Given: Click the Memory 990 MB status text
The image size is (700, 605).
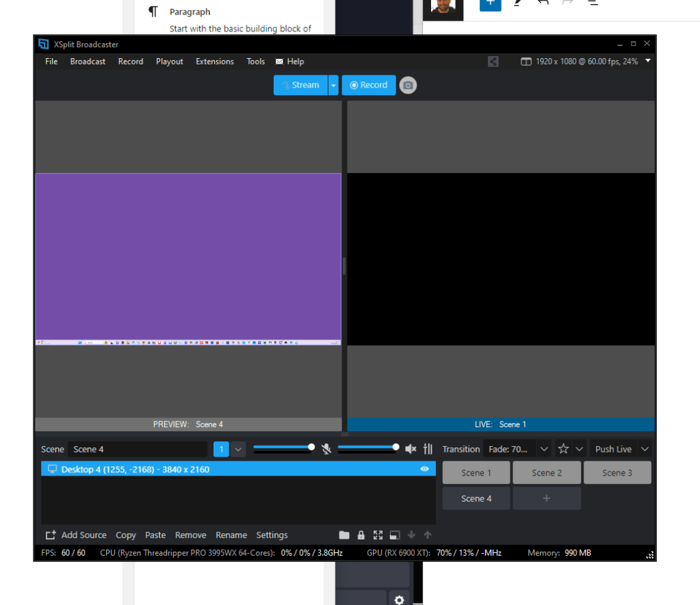Looking at the screenshot, I should coord(559,553).
